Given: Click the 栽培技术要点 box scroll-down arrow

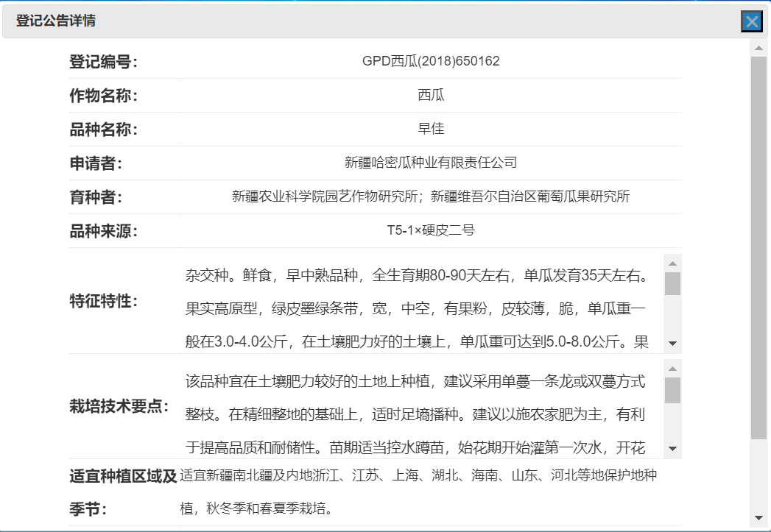Looking at the screenshot, I should point(672,449).
